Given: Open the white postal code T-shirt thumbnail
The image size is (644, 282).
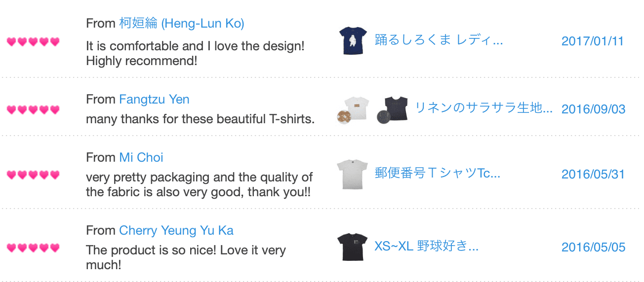Looking at the screenshot, I should coord(352,174).
